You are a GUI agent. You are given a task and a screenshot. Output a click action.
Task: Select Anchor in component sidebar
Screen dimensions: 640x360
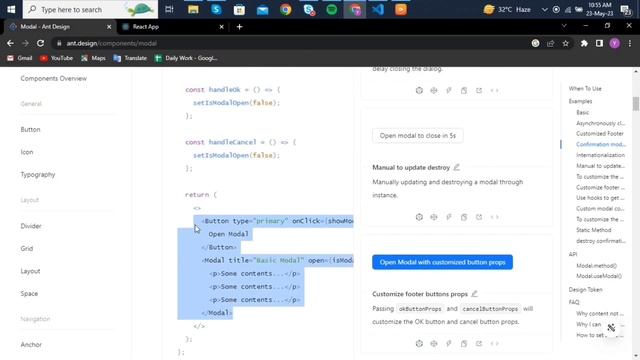pos(31,344)
